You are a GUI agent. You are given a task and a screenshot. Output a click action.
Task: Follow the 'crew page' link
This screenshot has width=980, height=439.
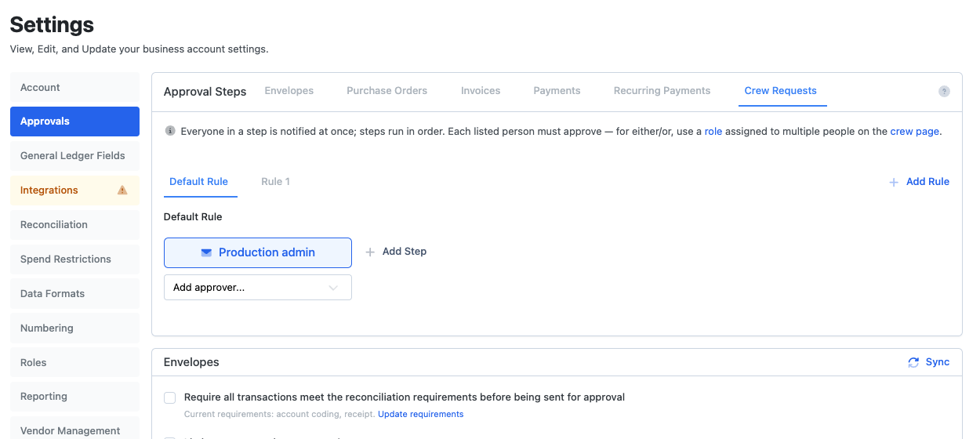(x=914, y=132)
